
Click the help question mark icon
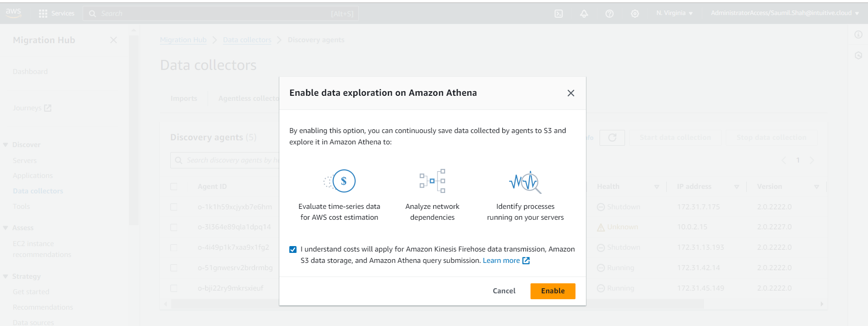tap(610, 14)
